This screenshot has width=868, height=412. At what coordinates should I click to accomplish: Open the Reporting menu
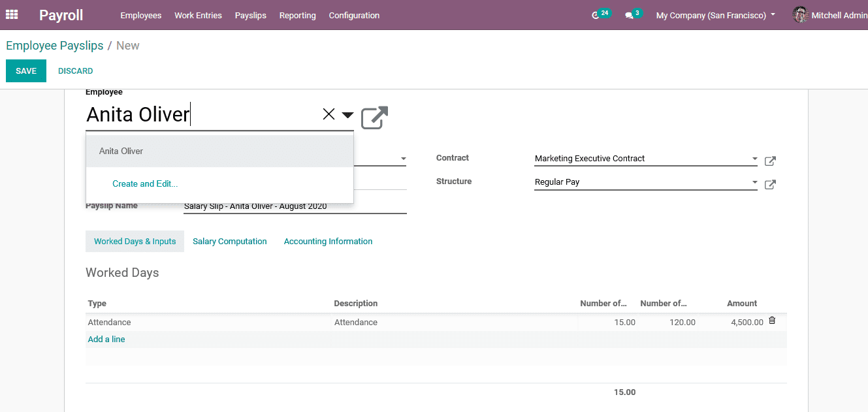pos(297,15)
